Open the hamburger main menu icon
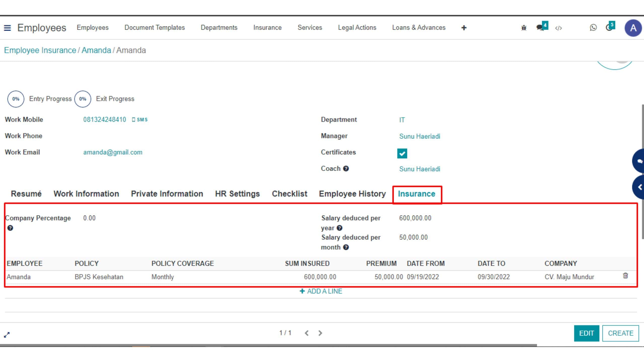Viewport: 644px width, 362px height. [x=7, y=28]
